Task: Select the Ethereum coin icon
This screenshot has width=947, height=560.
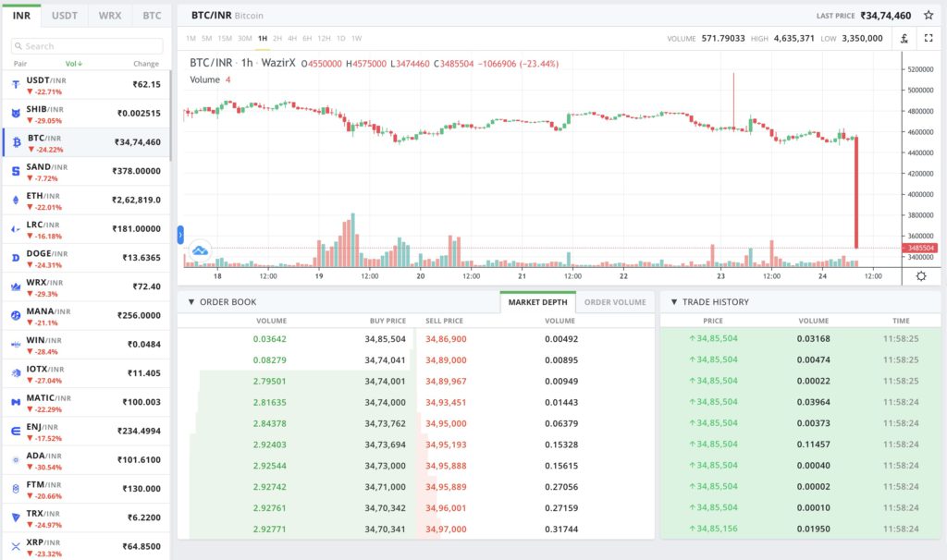Action: click(16, 201)
